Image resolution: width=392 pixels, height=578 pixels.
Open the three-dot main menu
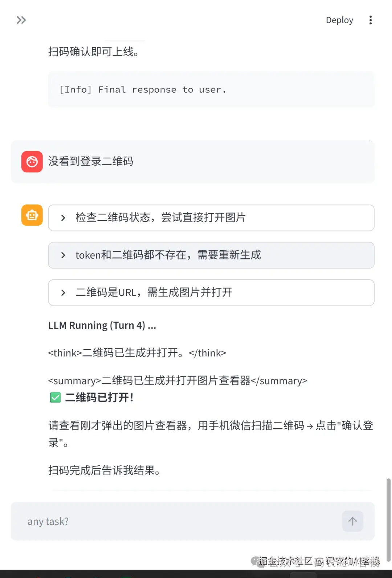pos(370,20)
